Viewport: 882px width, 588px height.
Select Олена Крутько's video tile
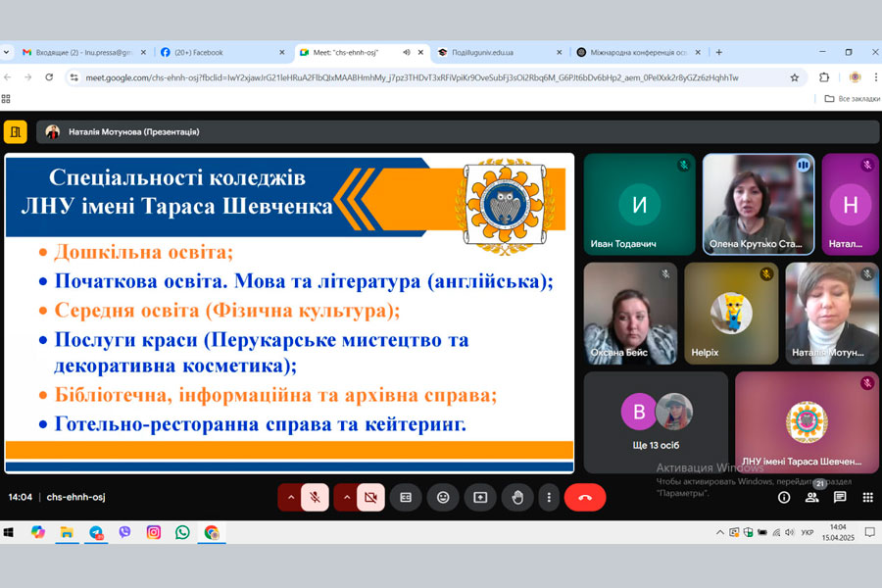click(758, 204)
